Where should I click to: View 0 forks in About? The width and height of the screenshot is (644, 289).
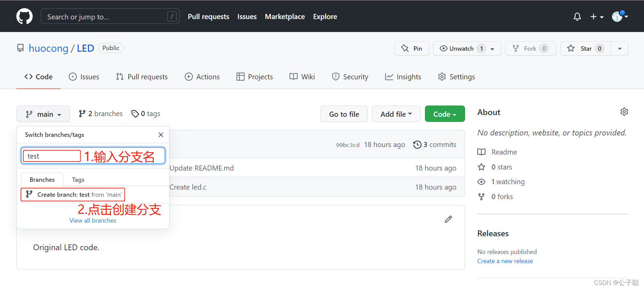click(x=495, y=197)
